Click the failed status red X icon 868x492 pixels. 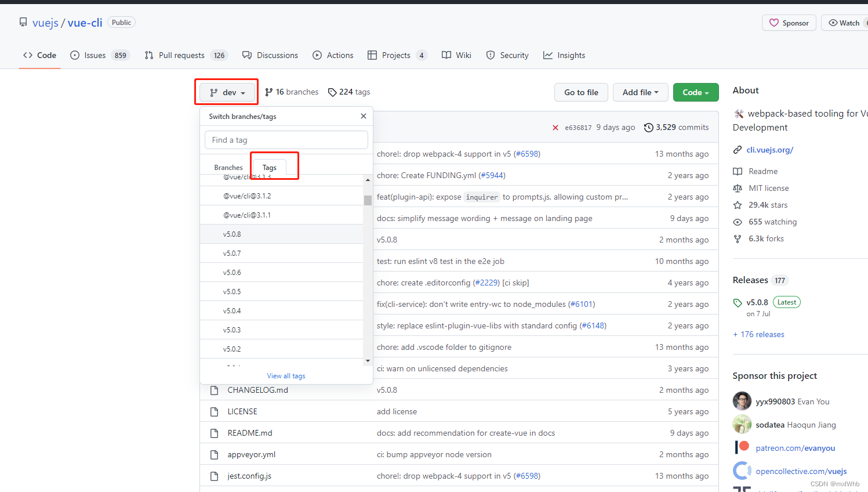coord(555,128)
